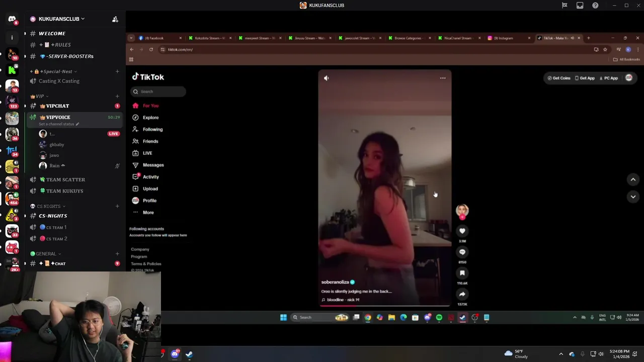
Task: Select VIPVOICE voice channel
Action: click(75, 120)
